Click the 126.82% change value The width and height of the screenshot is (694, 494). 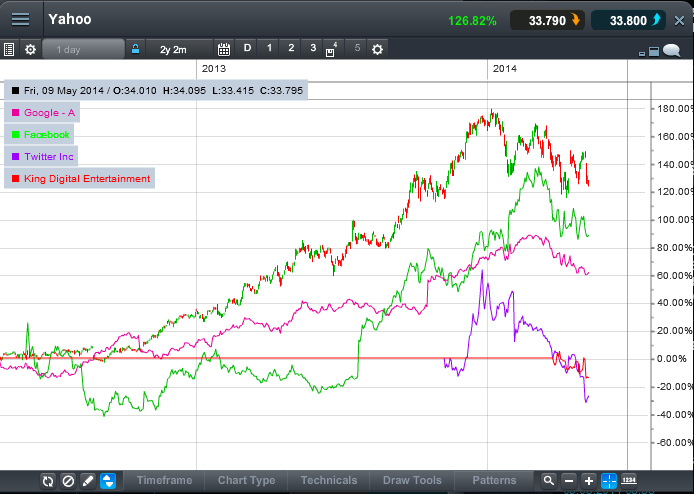[x=472, y=21]
